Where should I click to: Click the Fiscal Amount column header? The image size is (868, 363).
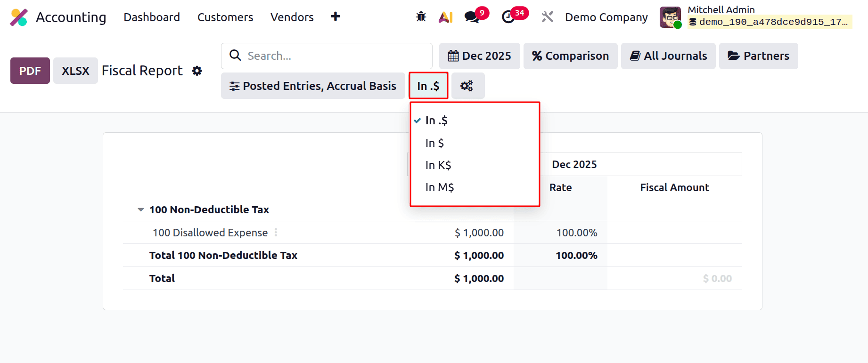coord(675,187)
